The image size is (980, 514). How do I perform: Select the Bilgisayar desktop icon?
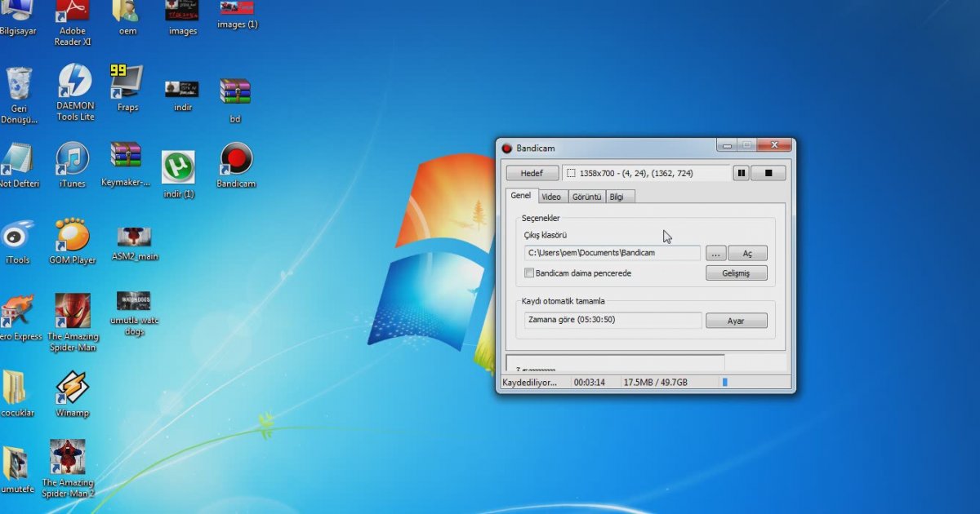17,20
